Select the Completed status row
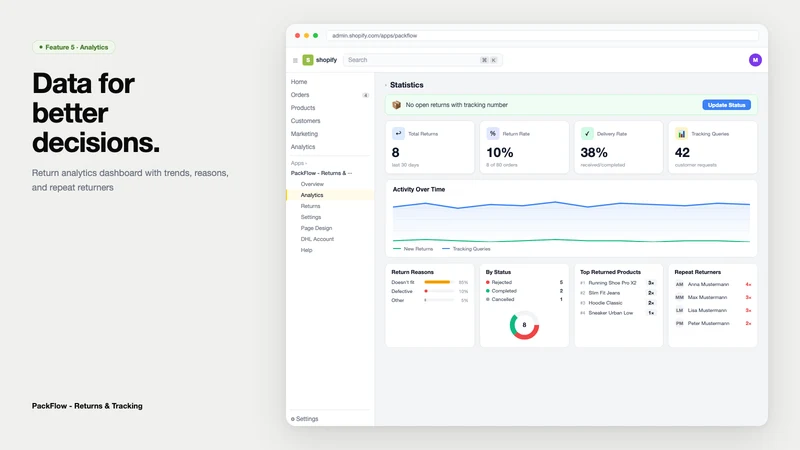The width and height of the screenshot is (800, 450). (524, 291)
